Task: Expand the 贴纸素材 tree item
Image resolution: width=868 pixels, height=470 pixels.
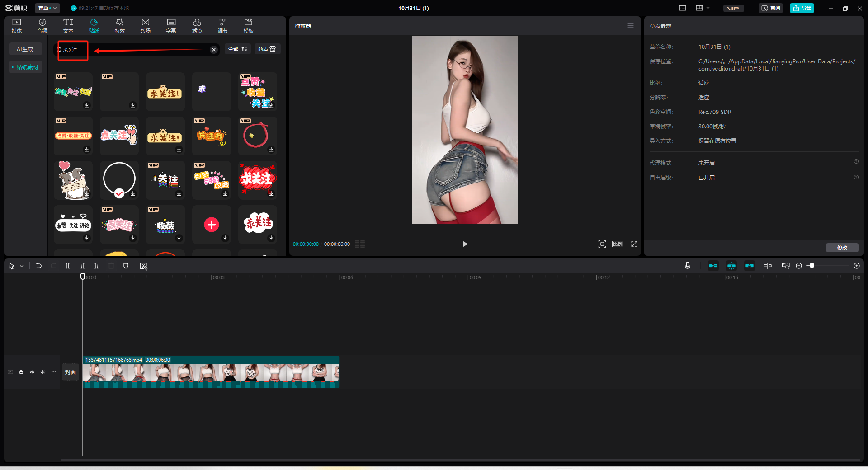Action: pyautogui.click(x=26, y=67)
